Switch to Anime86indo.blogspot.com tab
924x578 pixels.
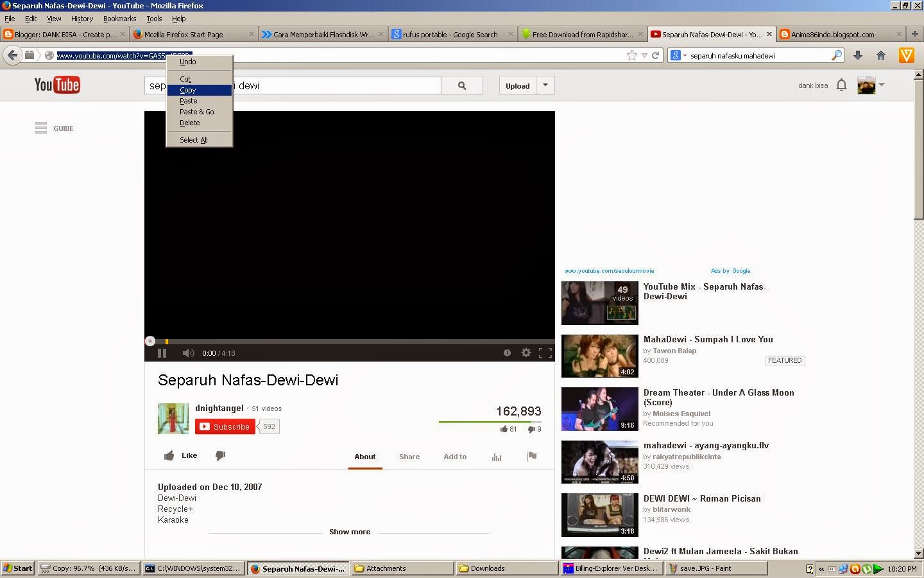841,34
